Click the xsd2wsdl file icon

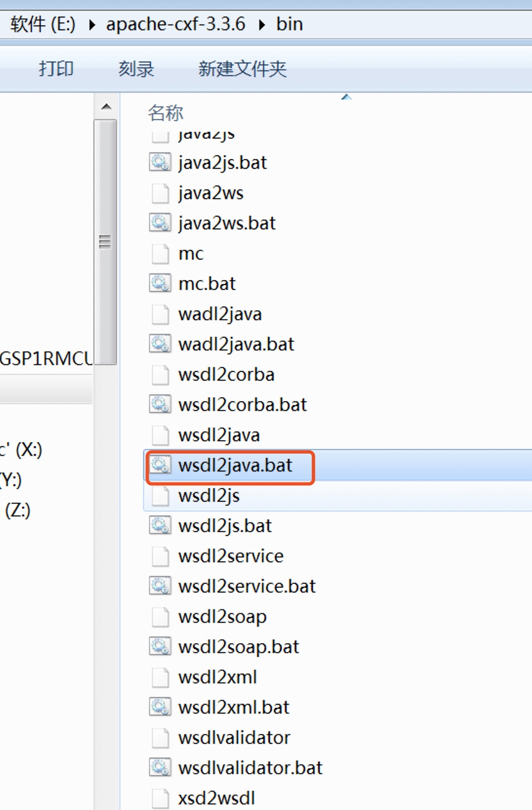coord(160,798)
